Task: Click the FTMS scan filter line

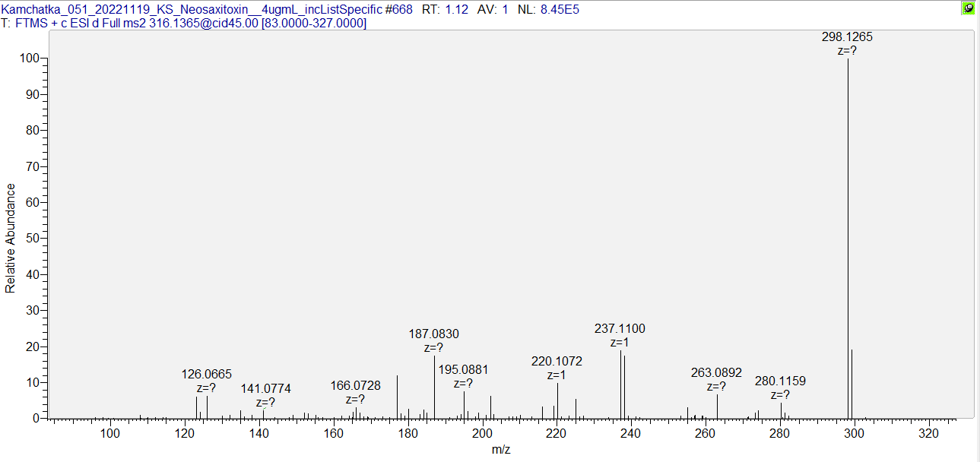Action: click(184, 24)
